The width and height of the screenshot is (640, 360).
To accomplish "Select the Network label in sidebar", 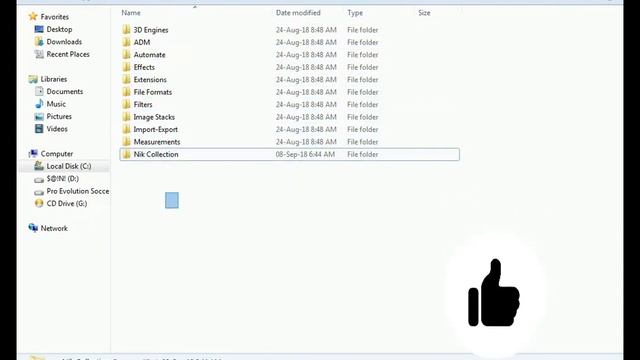I will [54, 228].
